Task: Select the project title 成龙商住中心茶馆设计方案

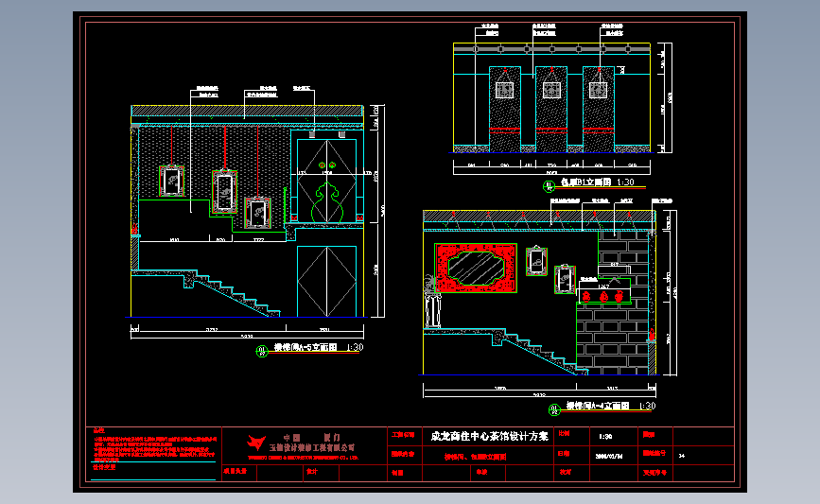Action: pos(490,436)
